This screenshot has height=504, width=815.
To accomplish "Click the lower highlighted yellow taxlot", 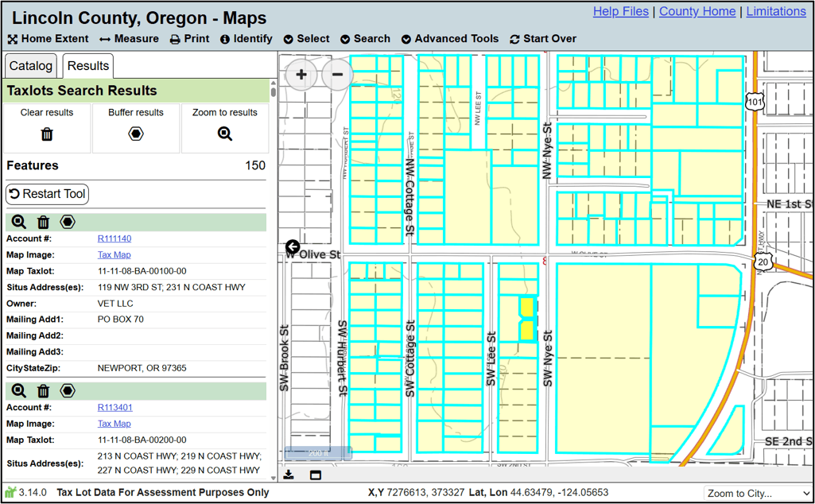I will click(x=528, y=331).
